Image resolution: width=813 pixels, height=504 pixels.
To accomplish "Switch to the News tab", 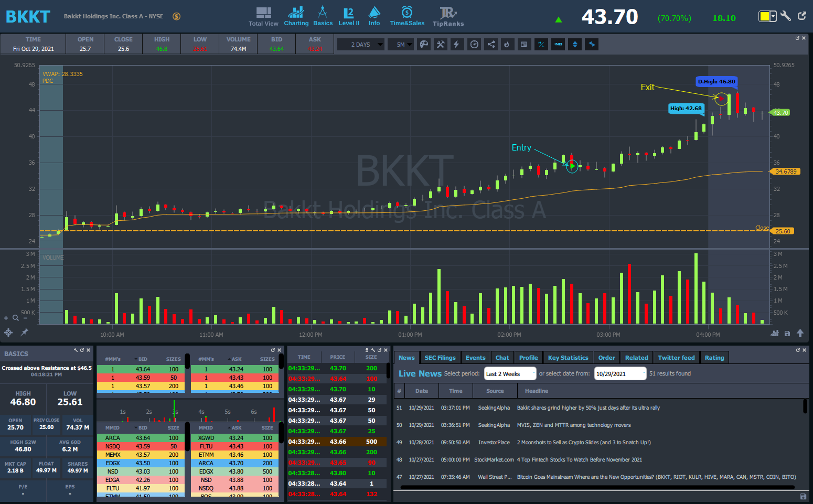I will [406, 358].
